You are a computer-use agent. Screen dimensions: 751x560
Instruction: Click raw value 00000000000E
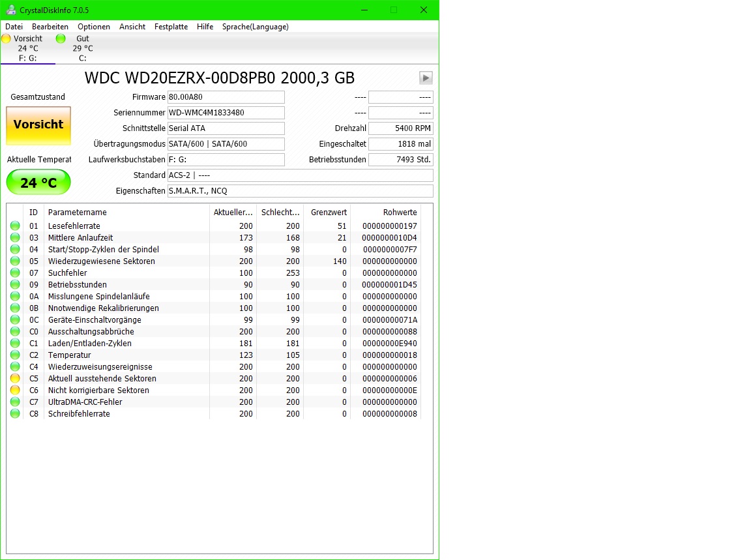click(390, 391)
